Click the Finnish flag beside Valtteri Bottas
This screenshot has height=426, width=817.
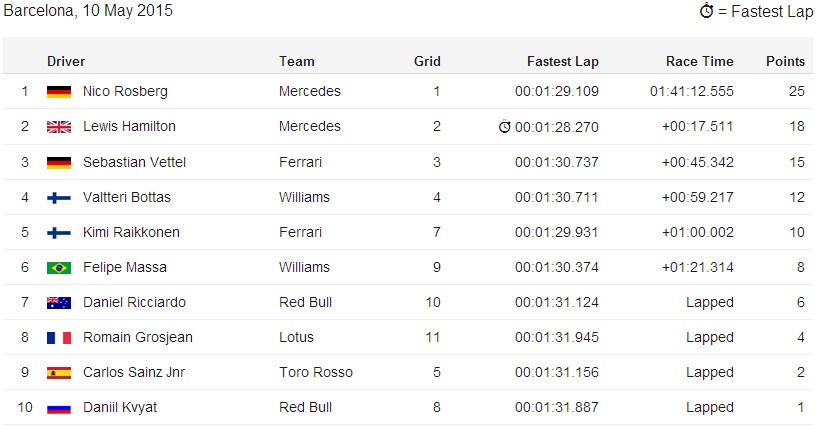(x=58, y=198)
